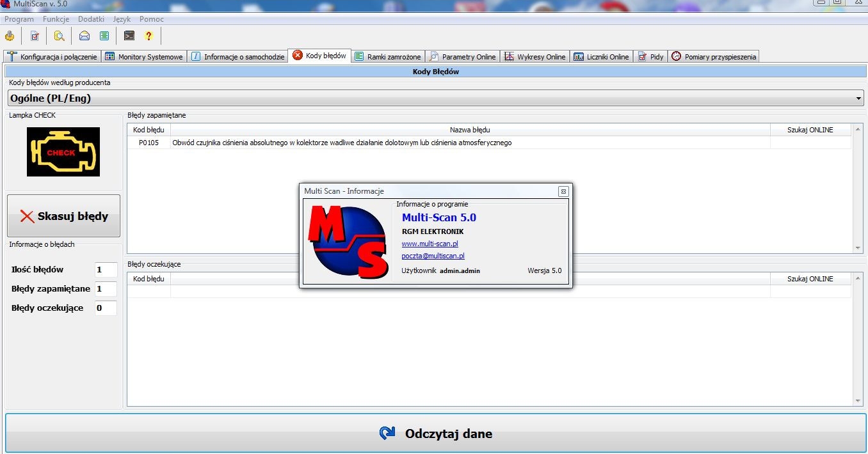This screenshot has height=454, width=868.
Task: Open the Pomiary przyspieszenia tab
Action: click(x=714, y=57)
